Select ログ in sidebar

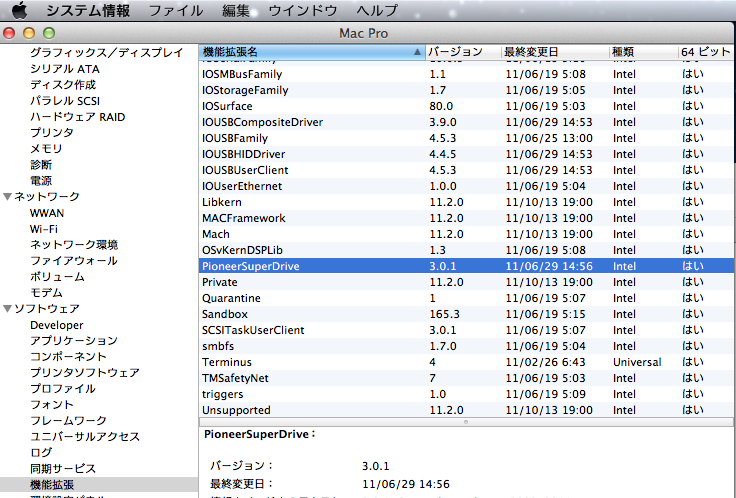41,452
